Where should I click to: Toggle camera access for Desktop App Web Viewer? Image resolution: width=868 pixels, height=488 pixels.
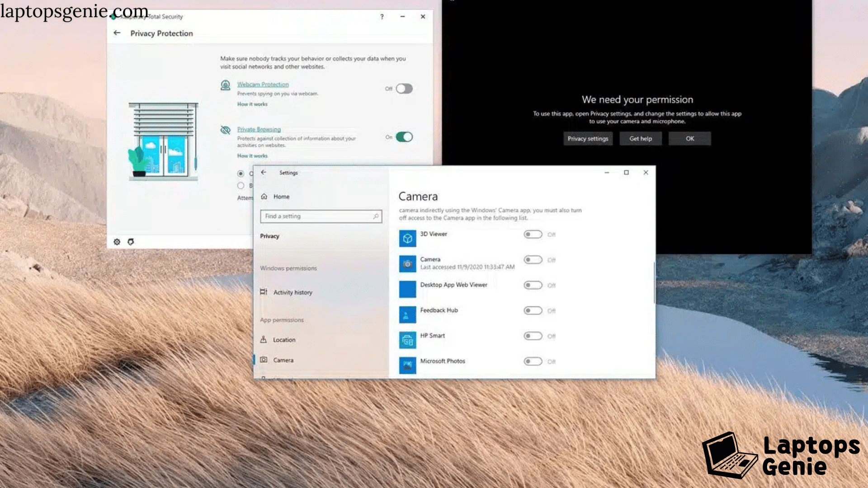pos(533,285)
